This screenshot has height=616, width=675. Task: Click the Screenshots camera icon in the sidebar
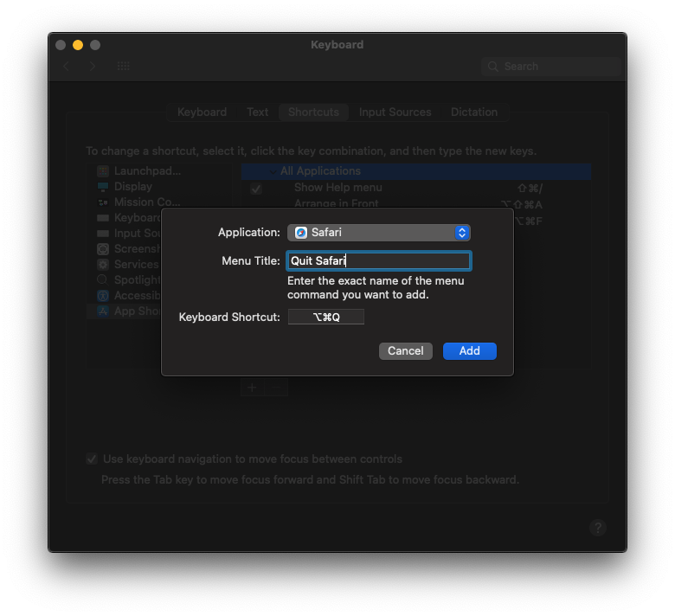click(103, 249)
